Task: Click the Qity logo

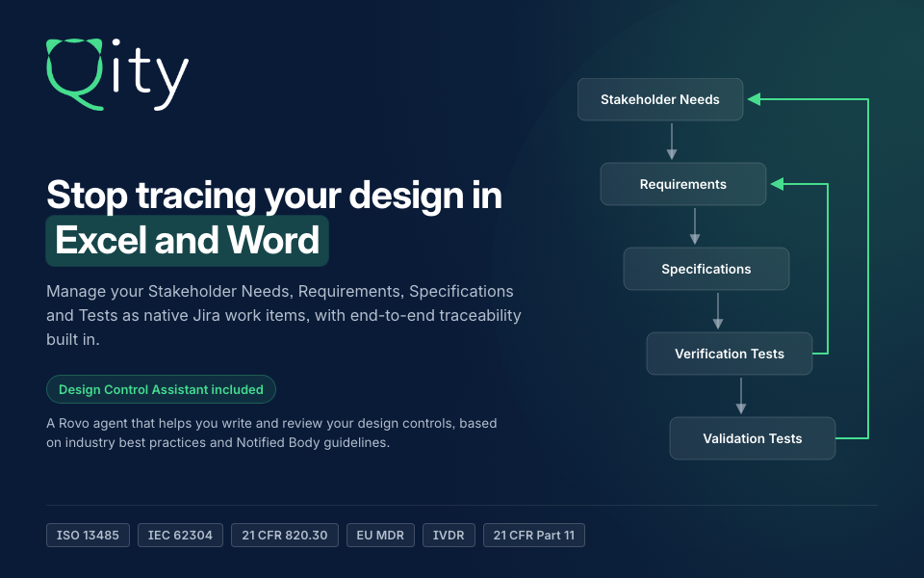Action: point(117,74)
